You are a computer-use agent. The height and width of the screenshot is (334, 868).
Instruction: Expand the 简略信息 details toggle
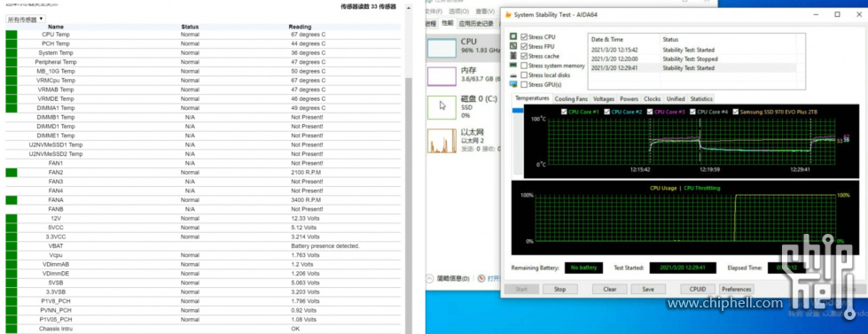coord(449,279)
